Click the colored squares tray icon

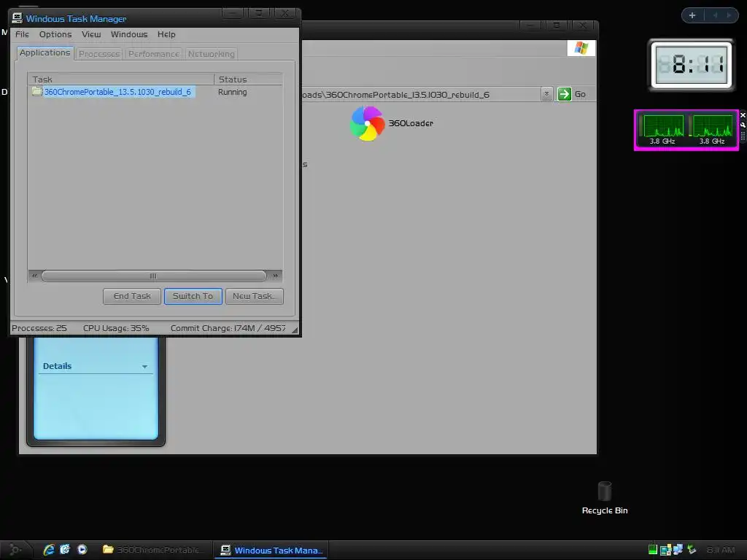pos(665,550)
